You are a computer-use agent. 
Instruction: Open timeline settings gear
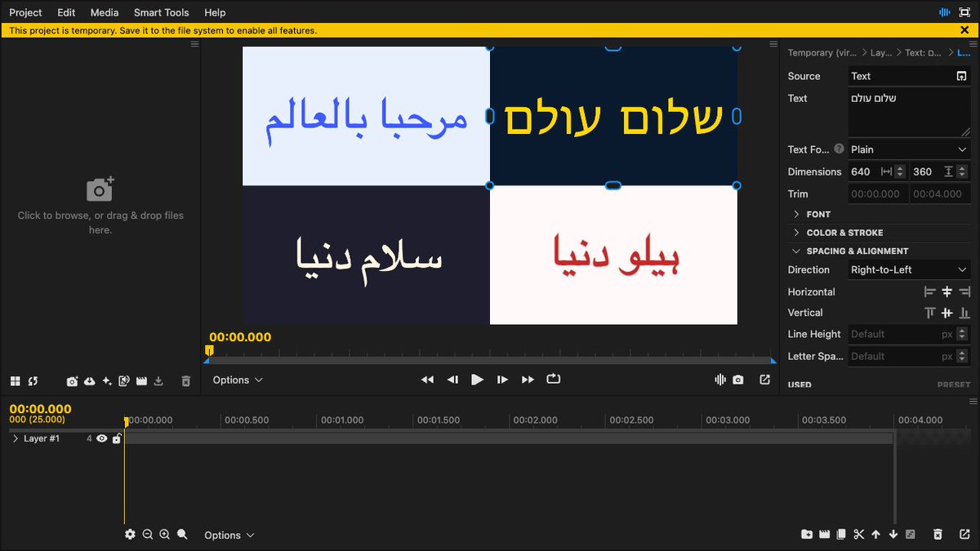click(x=130, y=534)
